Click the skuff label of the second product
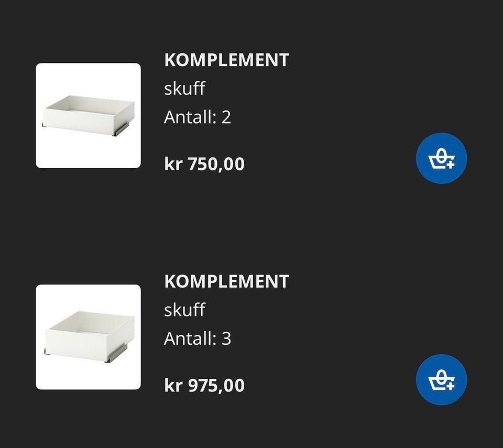503x448 pixels. click(184, 310)
